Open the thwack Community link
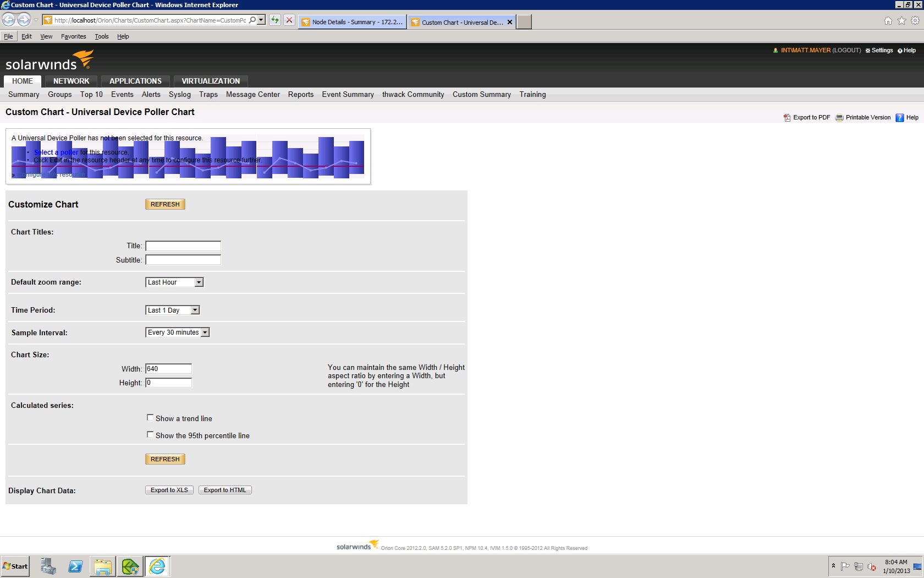 [x=413, y=95]
